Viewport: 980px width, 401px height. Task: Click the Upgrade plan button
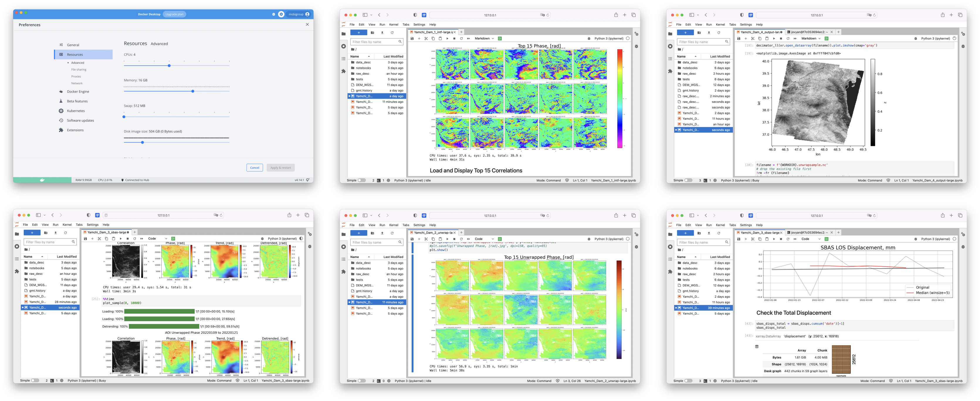pyautogui.click(x=174, y=14)
